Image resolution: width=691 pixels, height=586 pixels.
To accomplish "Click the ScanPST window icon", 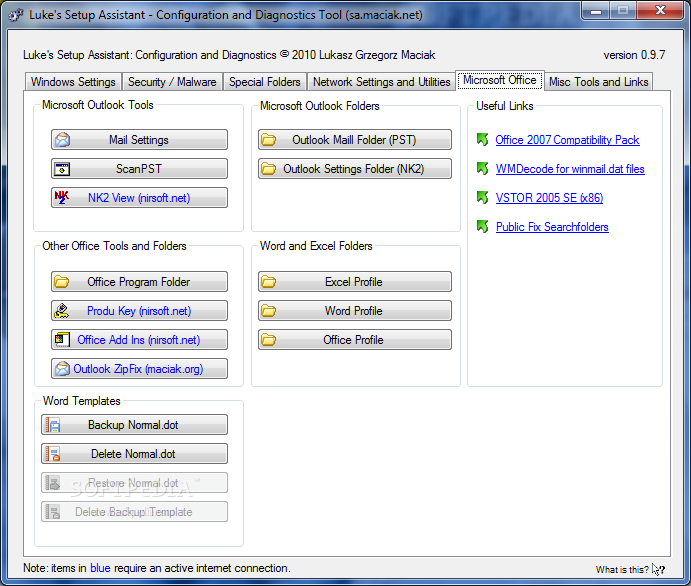I will (62, 169).
